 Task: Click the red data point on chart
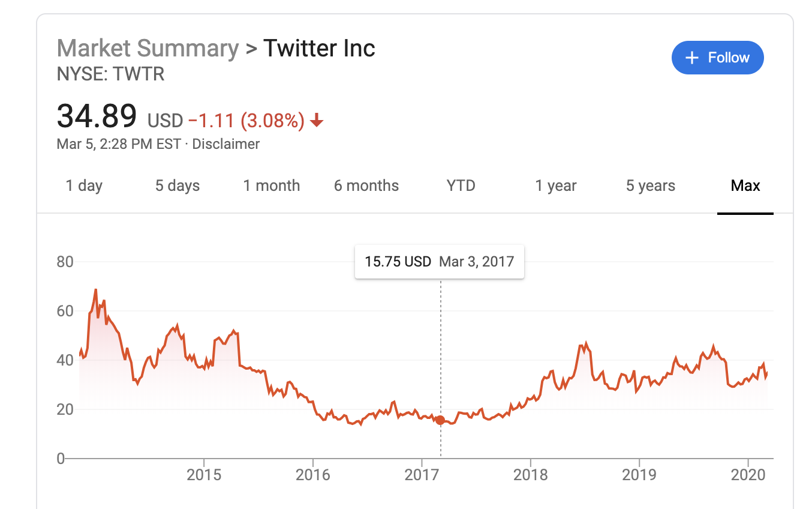[440, 420]
